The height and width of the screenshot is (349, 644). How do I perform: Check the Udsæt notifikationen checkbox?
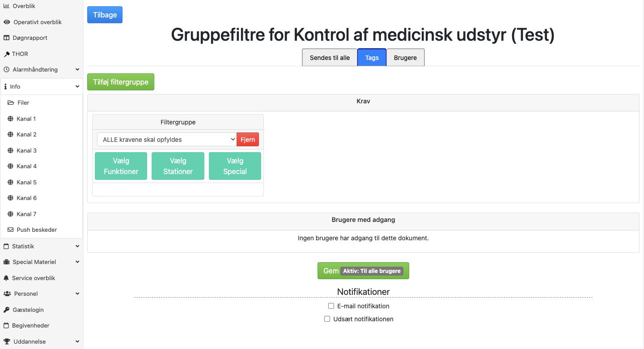pyautogui.click(x=327, y=319)
